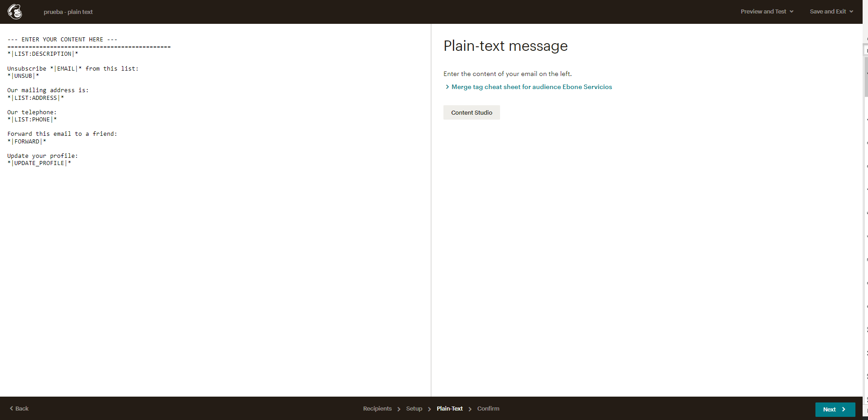The height and width of the screenshot is (420, 868).
Task: Go to the Recipients step in breadcrumb
Action: (377, 409)
